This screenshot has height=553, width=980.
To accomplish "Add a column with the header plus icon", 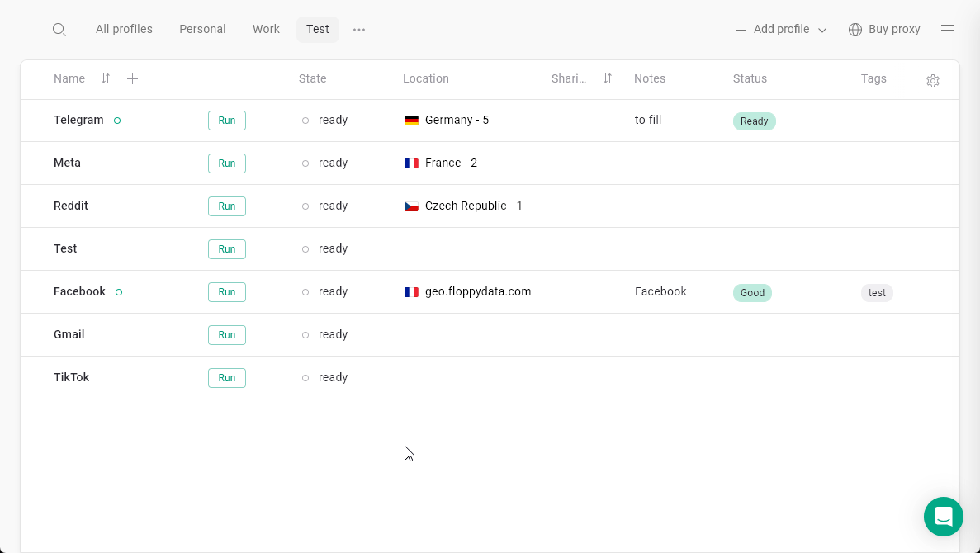I will click(132, 78).
